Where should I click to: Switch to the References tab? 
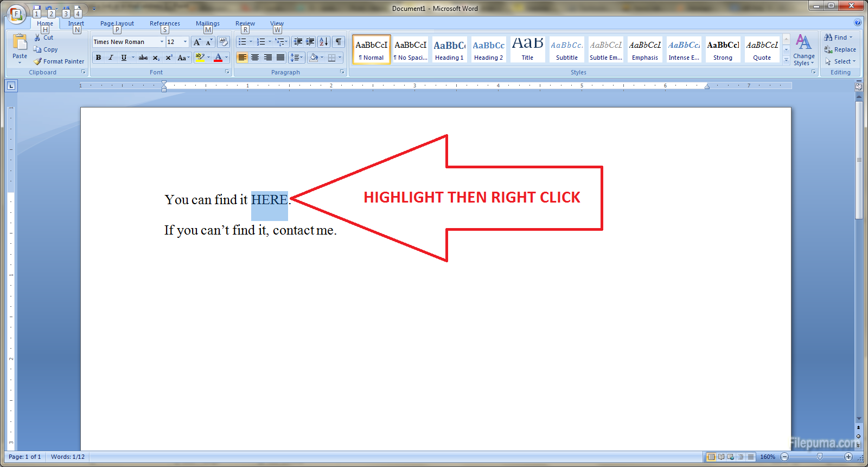(164, 23)
